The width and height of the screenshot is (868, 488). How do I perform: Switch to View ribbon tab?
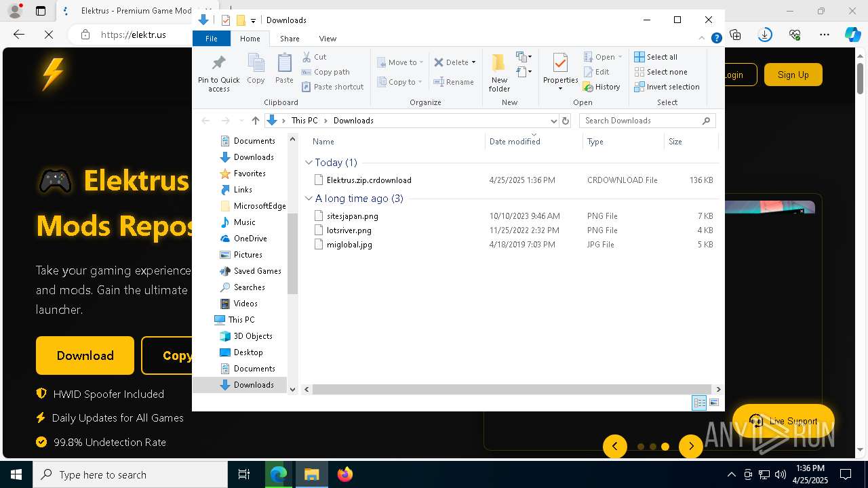pyautogui.click(x=328, y=39)
